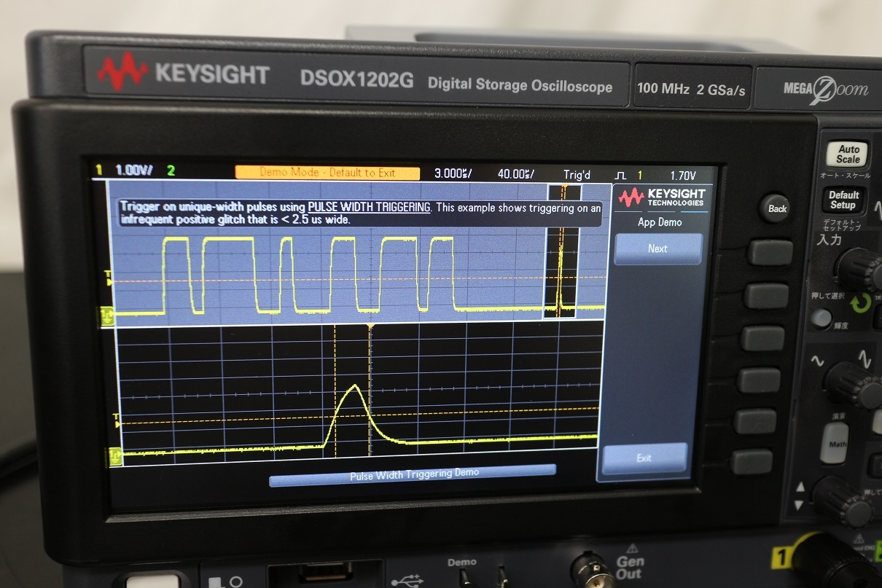The image size is (882, 588).
Task: Click the large sine wave icon above horizontal knob
Action: (x=865, y=359)
